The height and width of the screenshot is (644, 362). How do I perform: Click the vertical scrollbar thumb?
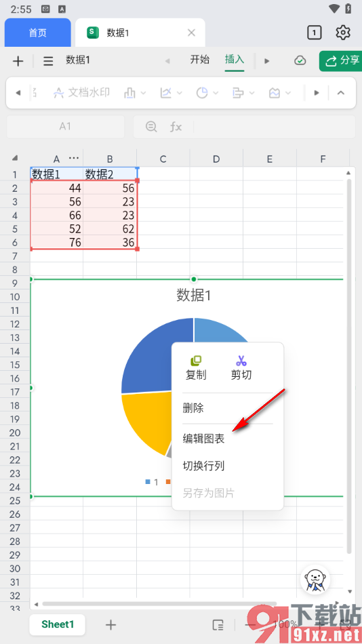pos(349,365)
